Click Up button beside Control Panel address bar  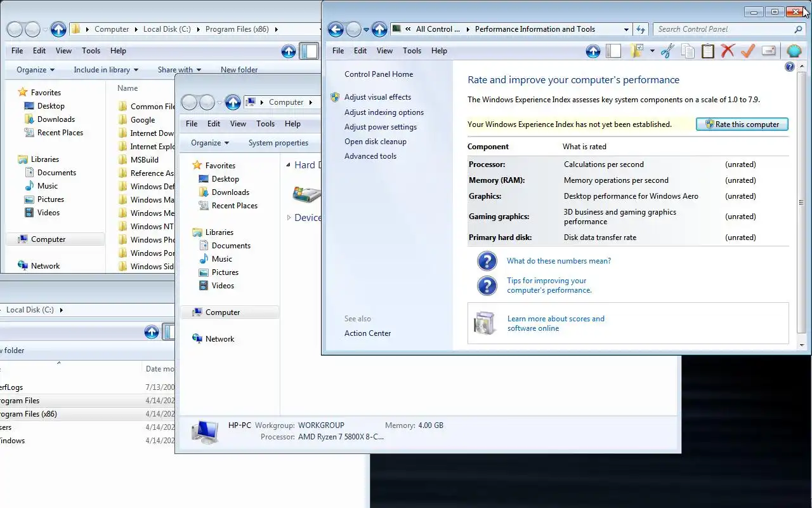point(379,29)
